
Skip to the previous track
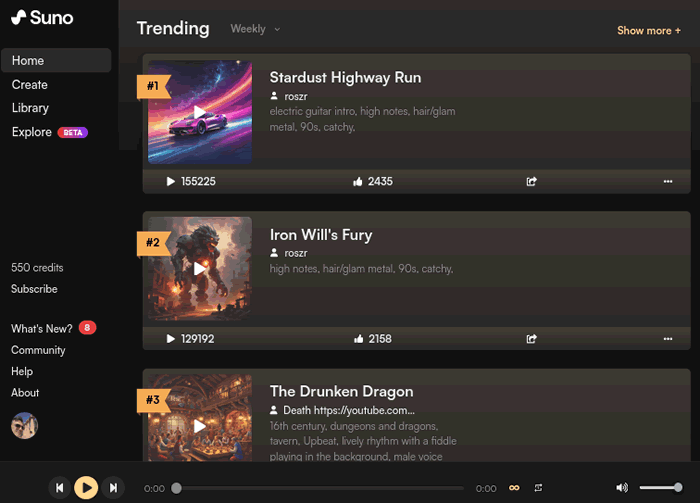pyautogui.click(x=60, y=488)
